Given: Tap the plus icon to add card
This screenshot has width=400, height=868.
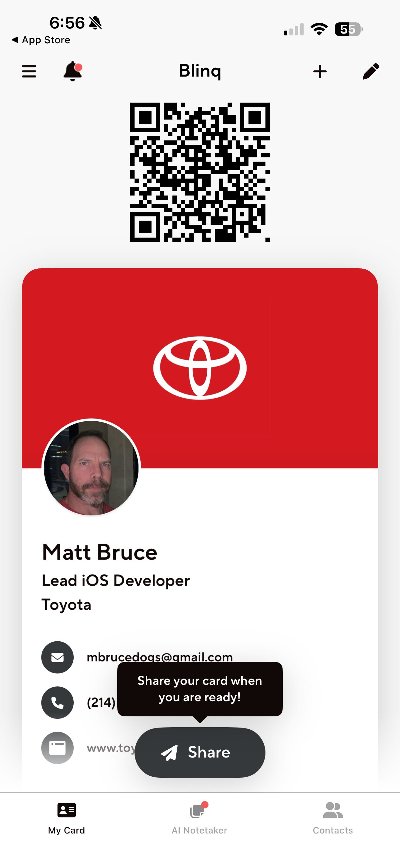Looking at the screenshot, I should pyautogui.click(x=320, y=71).
